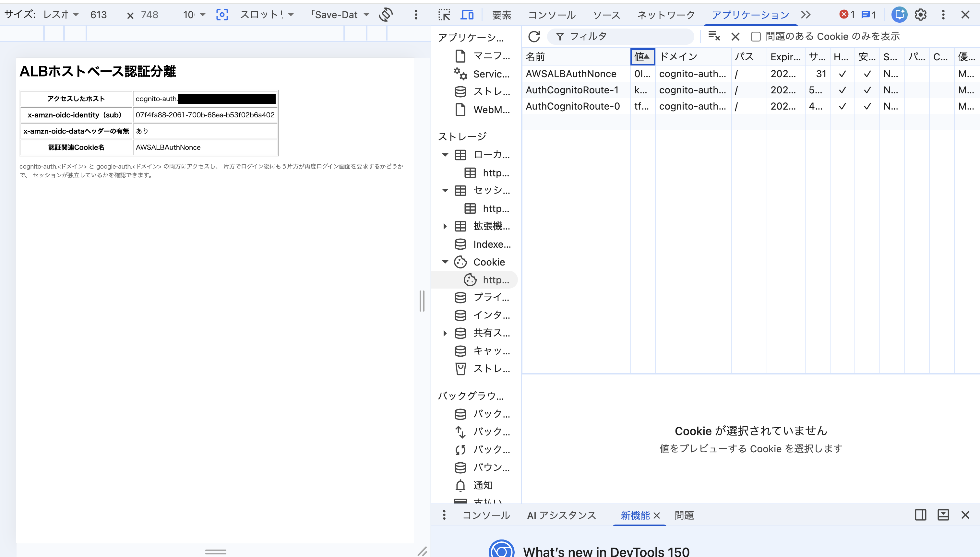980x557 pixels.
Task: Clear all cookies icon
Action: tap(714, 36)
